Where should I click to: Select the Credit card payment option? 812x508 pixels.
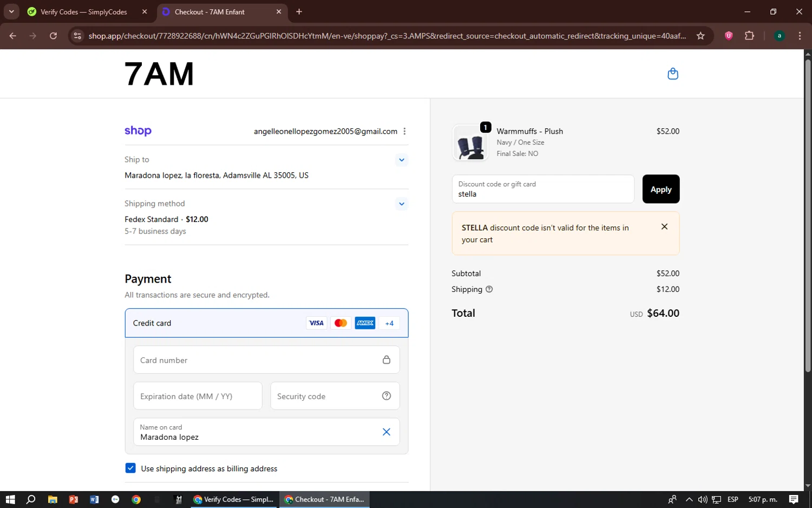pyautogui.click(x=266, y=323)
